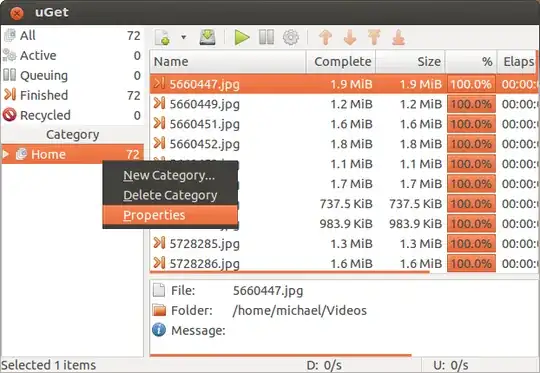
Task: Select the 5728286.jpg download row
Action: click(x=343, y=263)
